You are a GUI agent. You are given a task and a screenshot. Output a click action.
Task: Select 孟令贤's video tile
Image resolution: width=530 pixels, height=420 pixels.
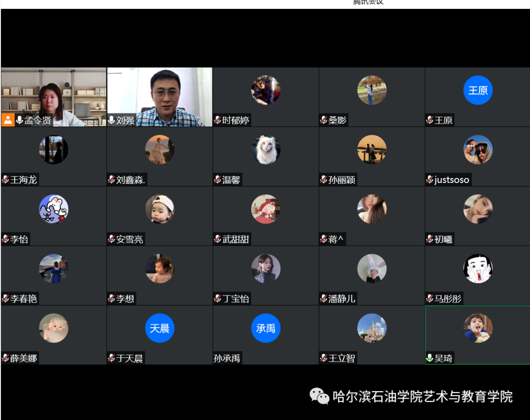coord(53,93)
